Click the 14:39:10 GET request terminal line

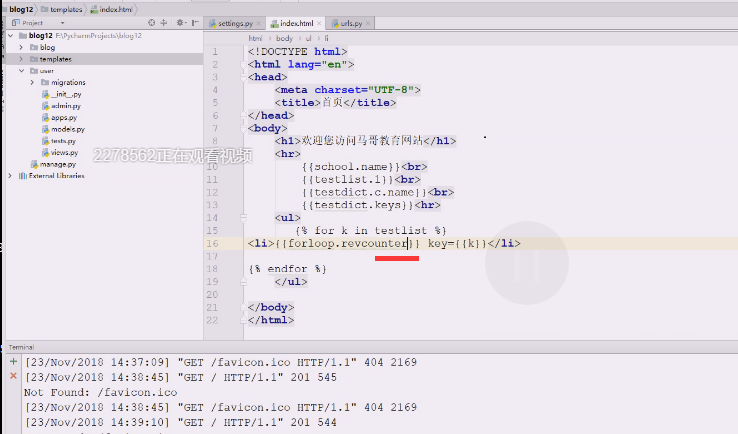181,422
